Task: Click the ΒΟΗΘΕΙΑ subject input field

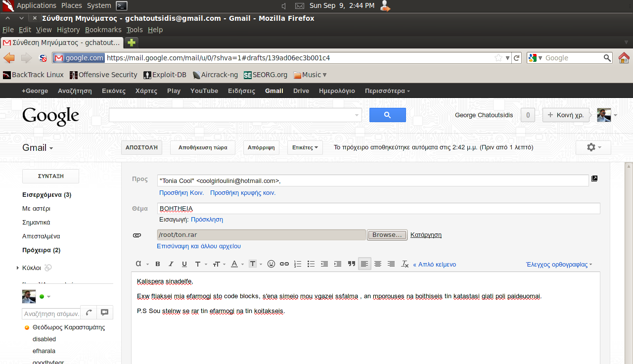Action: tap(379, 209)
